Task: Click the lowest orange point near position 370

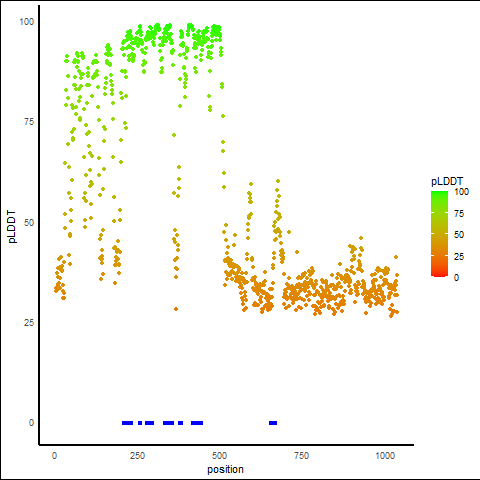Action: point(176,309)
